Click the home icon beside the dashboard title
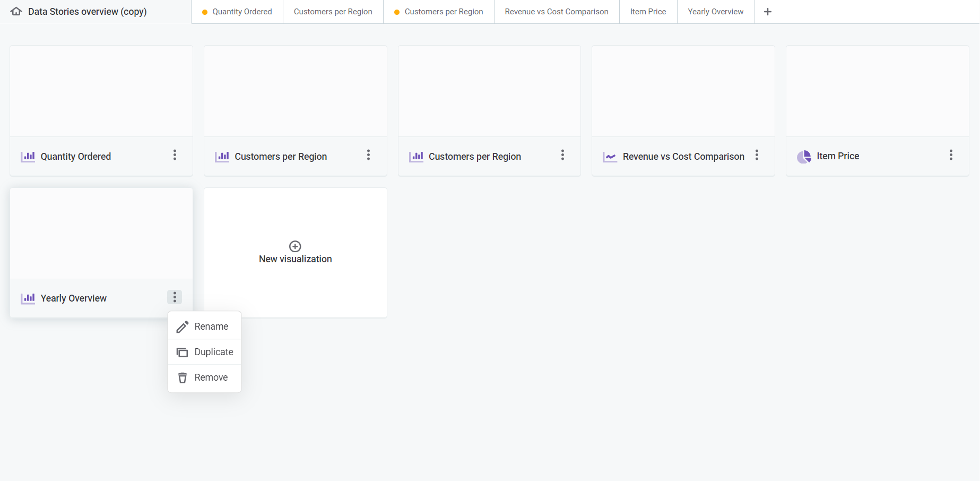 click(x=15, y=11)
